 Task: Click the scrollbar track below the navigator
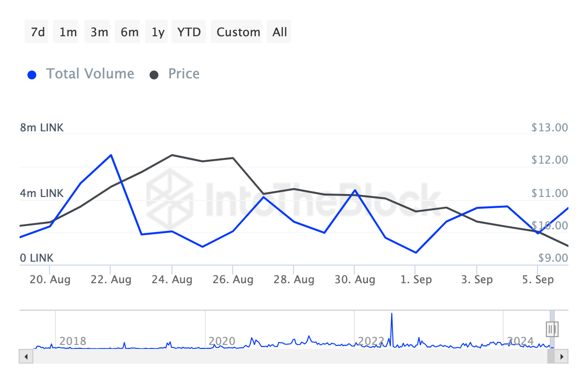(x=284, y=356)
